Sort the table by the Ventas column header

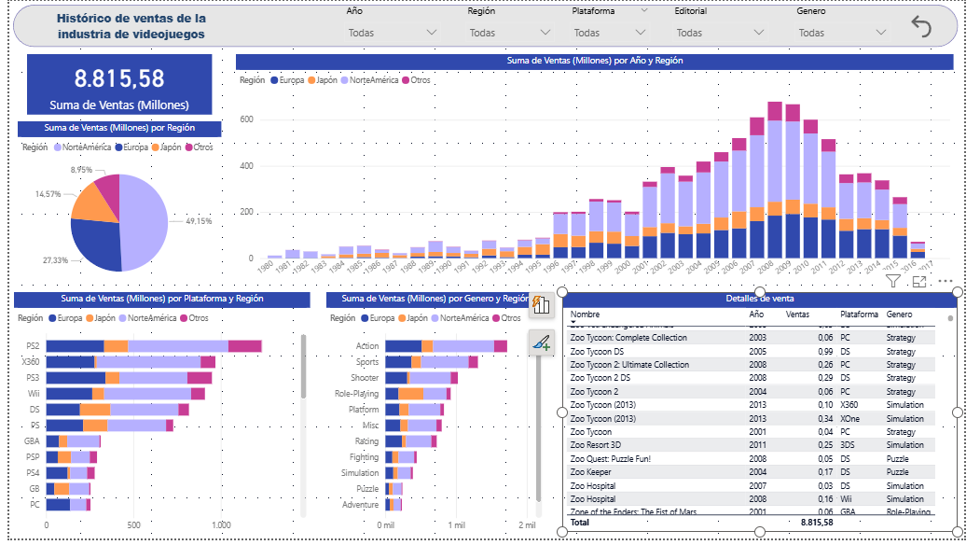797,314
